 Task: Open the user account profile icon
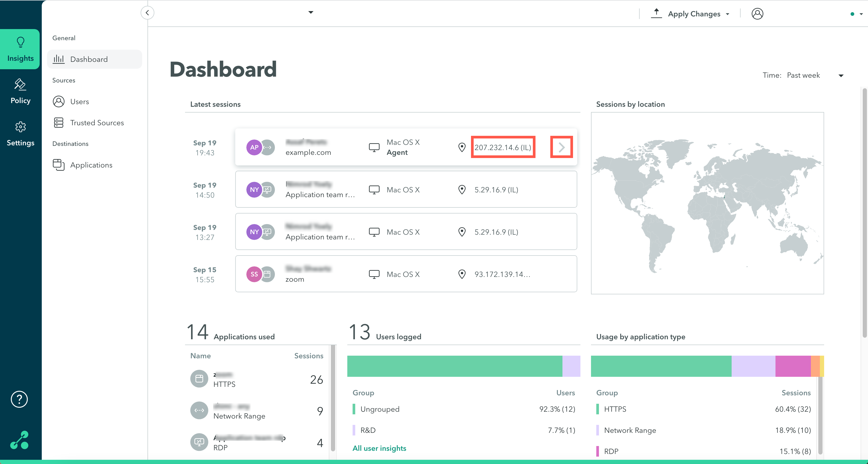click(757, 14)
